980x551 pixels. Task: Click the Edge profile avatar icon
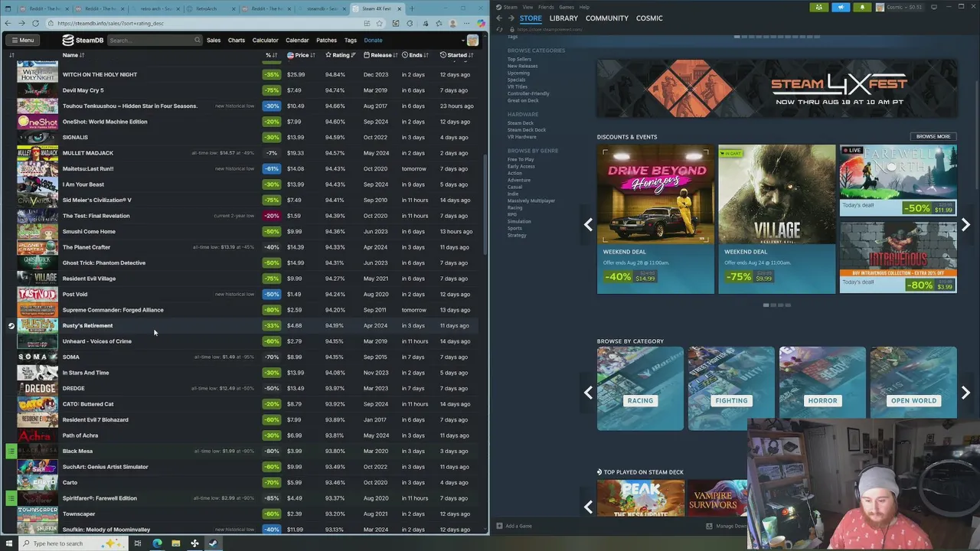pyautogui.click(x=452, y=23)
